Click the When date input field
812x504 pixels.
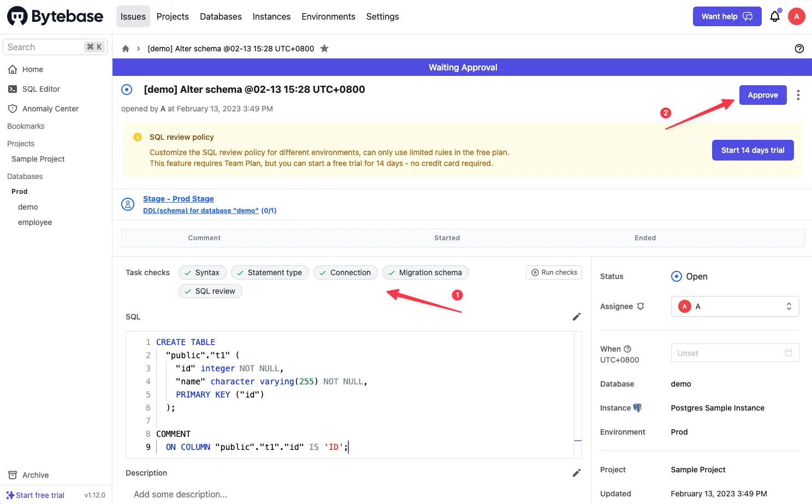pos(735,353)
